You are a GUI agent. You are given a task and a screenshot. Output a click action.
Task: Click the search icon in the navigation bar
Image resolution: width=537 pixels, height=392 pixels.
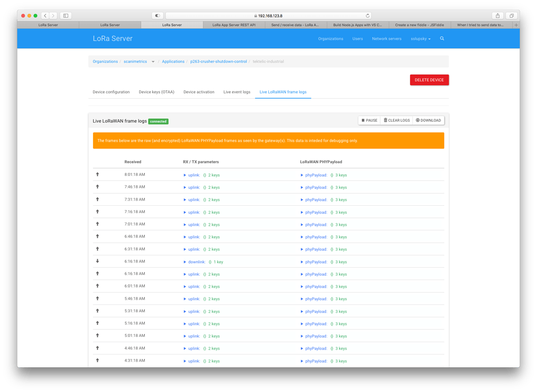tap(442, 38)
